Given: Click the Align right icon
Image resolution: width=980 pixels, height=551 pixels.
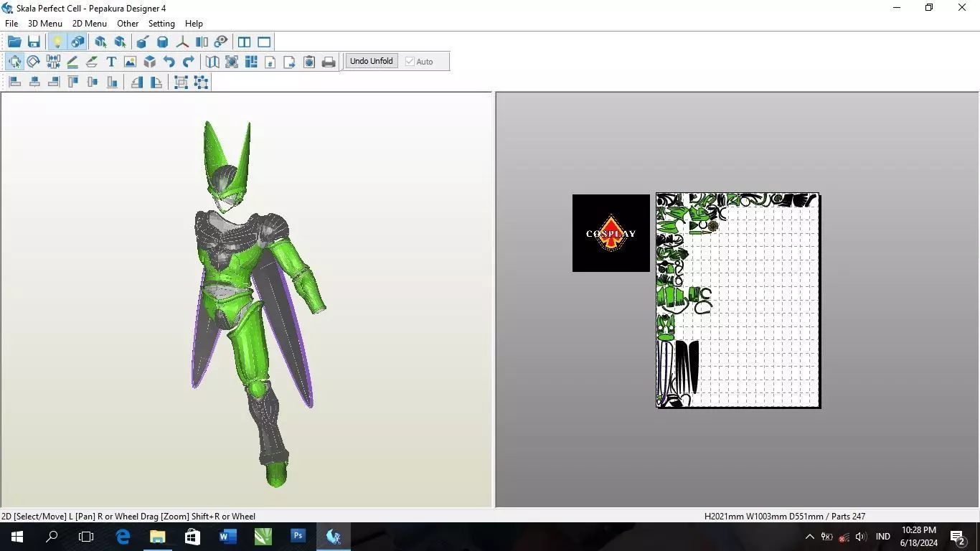Looking at the screenshot, I should pos(53,82).
